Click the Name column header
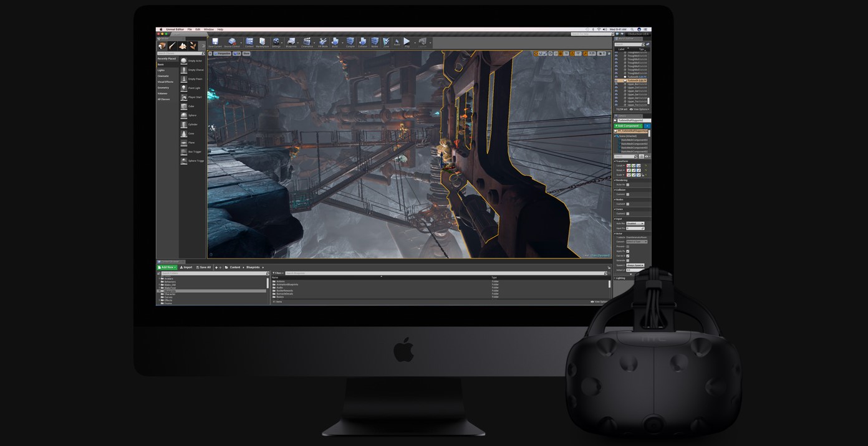The image size is (868, 446). pos(275,278)
